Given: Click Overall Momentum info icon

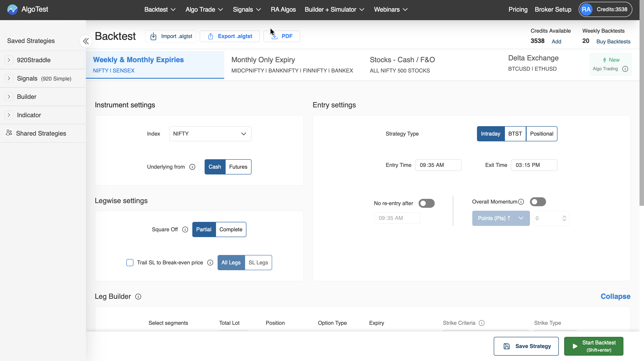Looking at the screenshot, I should pos(521,202).
